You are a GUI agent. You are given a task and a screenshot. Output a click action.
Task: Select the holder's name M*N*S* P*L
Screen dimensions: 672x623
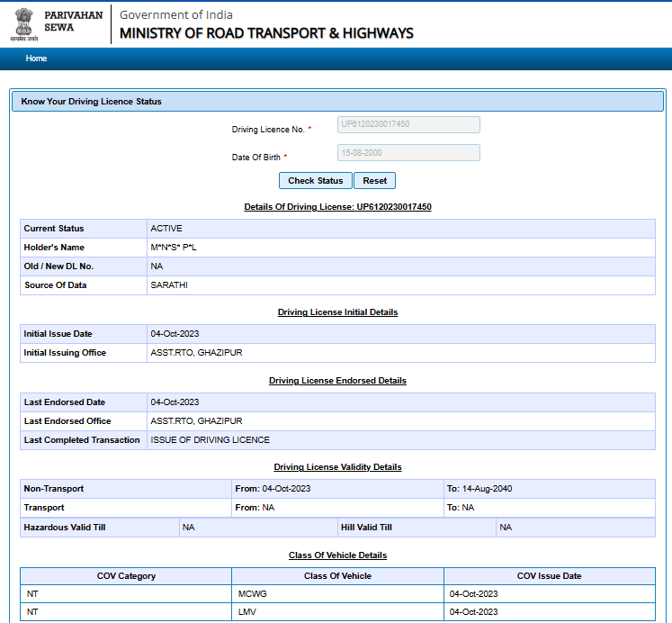click(x=174, y=248)
